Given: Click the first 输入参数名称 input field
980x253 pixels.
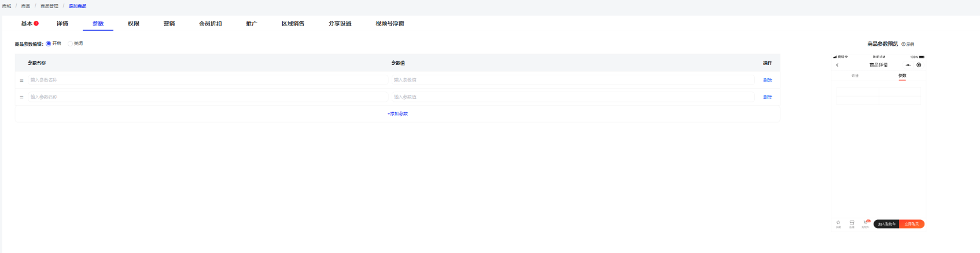Looking at the screenshot, I should pos(207,80).
